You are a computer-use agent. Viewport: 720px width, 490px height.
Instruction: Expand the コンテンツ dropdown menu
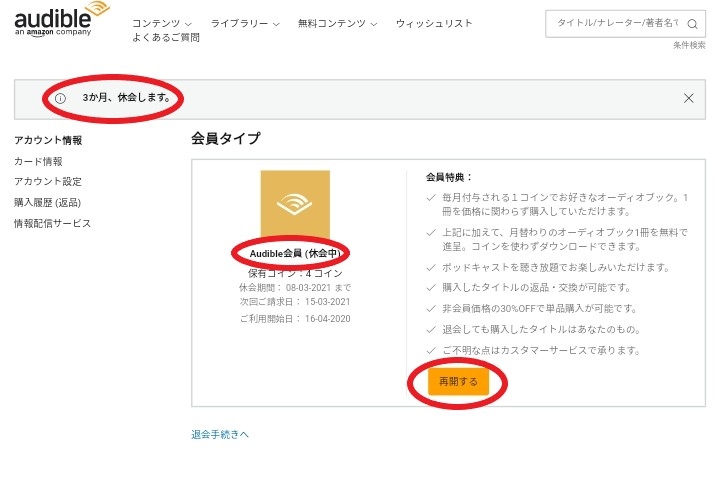point(162,23)
